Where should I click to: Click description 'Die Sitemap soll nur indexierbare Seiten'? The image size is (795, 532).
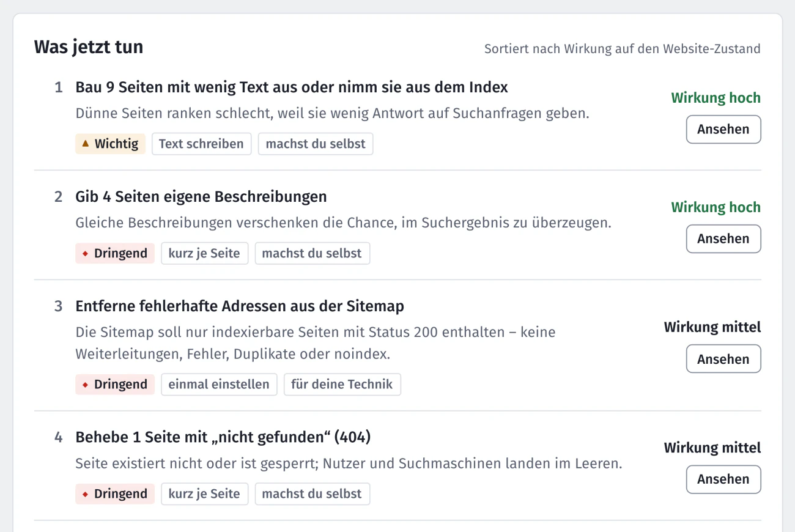(316, 344)
